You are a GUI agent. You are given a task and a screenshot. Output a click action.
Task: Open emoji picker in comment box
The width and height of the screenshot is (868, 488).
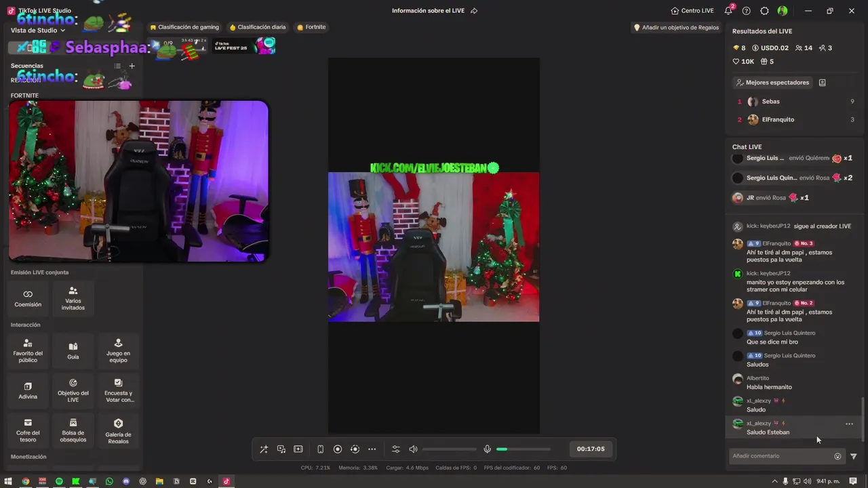[x=837, y=456]
